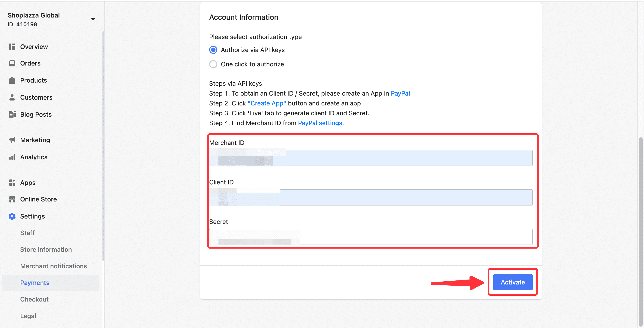The width and height of the screenshot is (644, 328).
Task: Open the Payments settings page
Action: [35, 282]
